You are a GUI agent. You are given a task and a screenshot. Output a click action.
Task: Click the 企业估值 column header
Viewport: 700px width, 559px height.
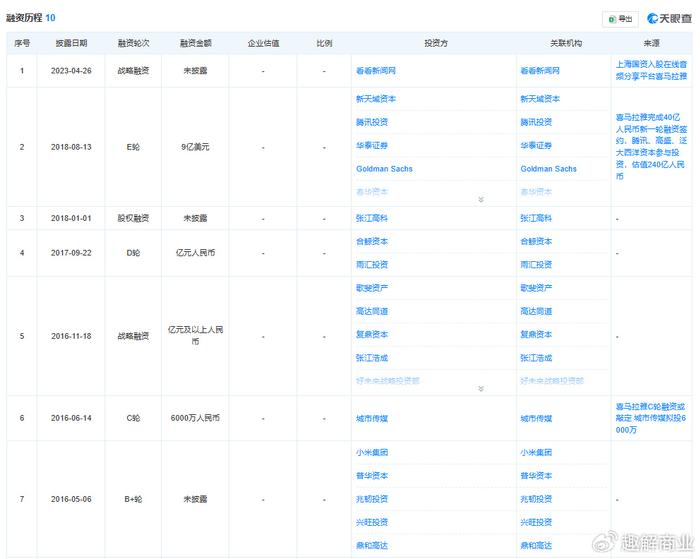[263, 43]
